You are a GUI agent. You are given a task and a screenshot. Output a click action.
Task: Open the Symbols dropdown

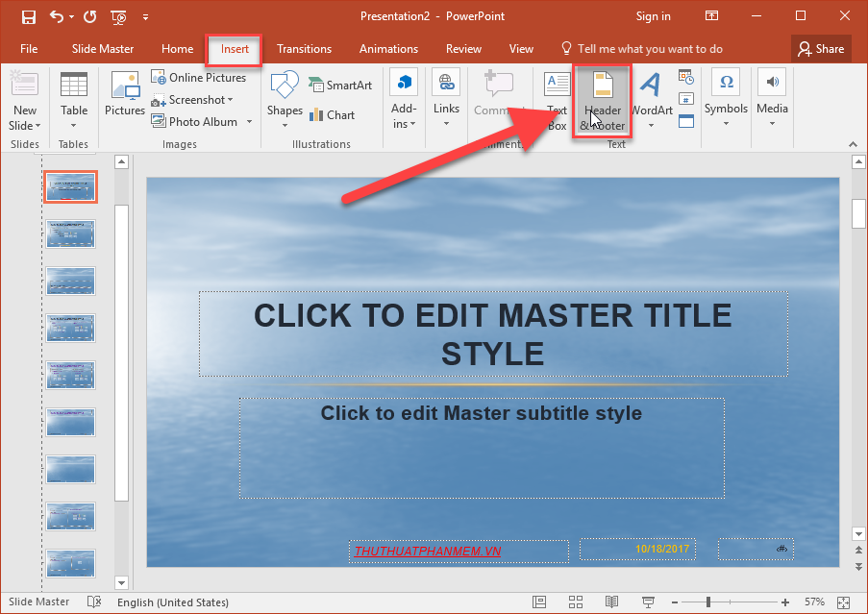(x=726, y=98)
